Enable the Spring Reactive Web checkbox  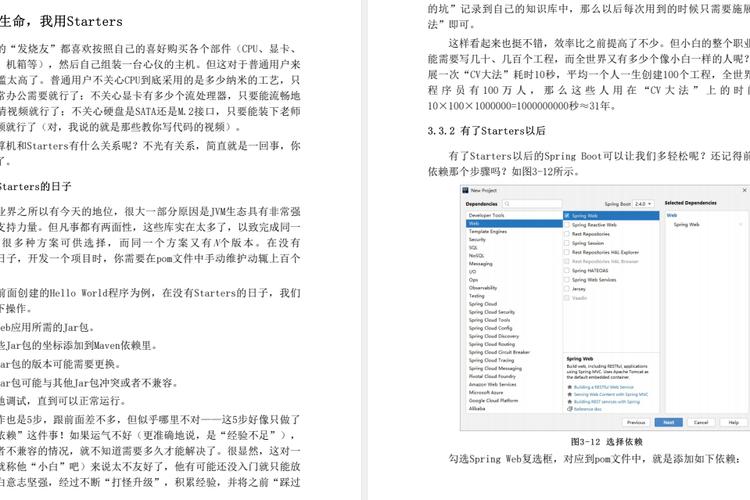pyautogui.click(x=568, y=225)
